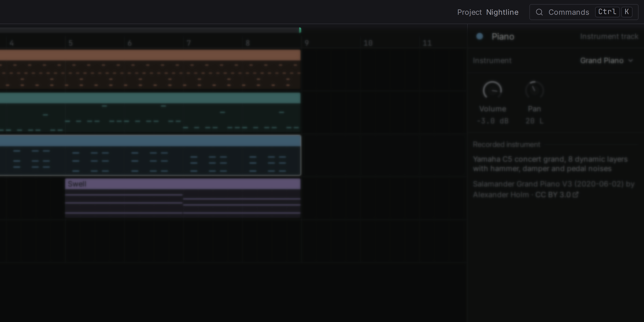Click the Ctrl shortcut key badge
The height and width of the screenshot is (322, 644).
[607, 12]
